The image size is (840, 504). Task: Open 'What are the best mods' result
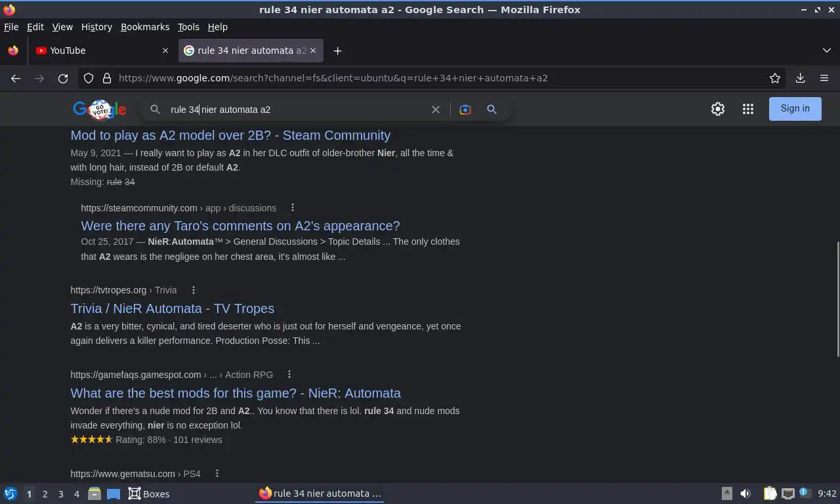point(236,393)
